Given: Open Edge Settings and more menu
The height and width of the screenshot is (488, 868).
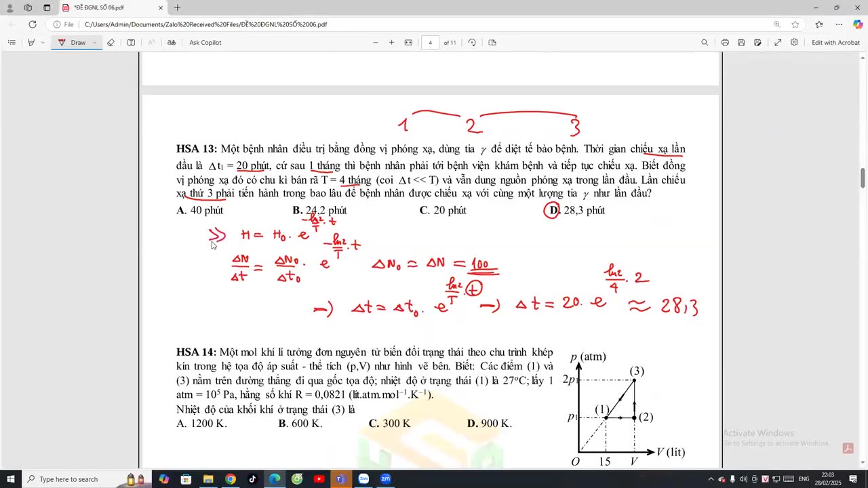Looking at the screenshot, I should (x=839, y=24).
